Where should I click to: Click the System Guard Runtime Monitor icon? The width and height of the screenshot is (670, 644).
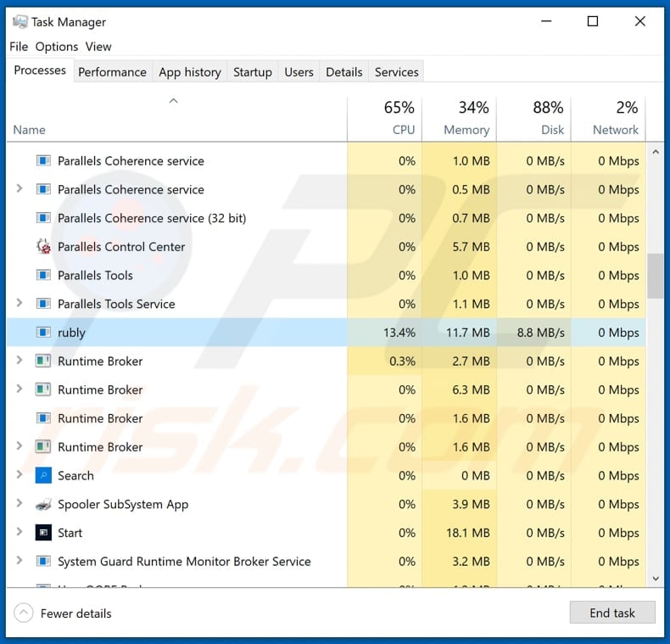[x=43, y=561]
